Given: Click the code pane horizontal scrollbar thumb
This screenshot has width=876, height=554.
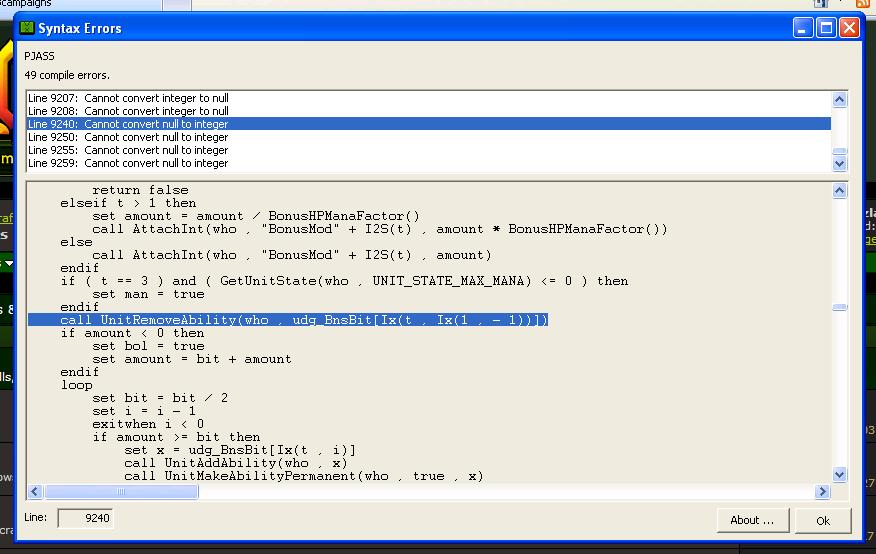Looking at the screenshot, I should [x=121, y=491].
